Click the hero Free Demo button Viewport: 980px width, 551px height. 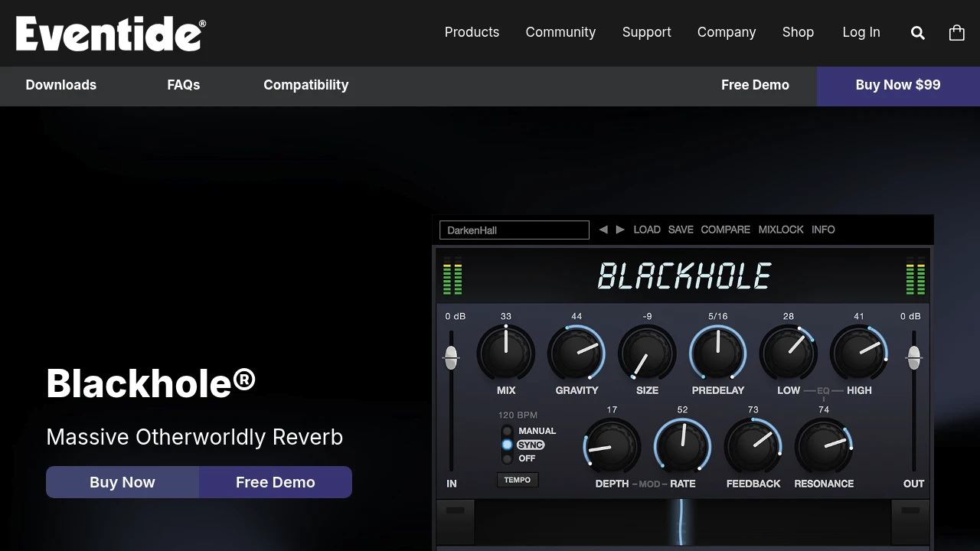coord(276,482)
